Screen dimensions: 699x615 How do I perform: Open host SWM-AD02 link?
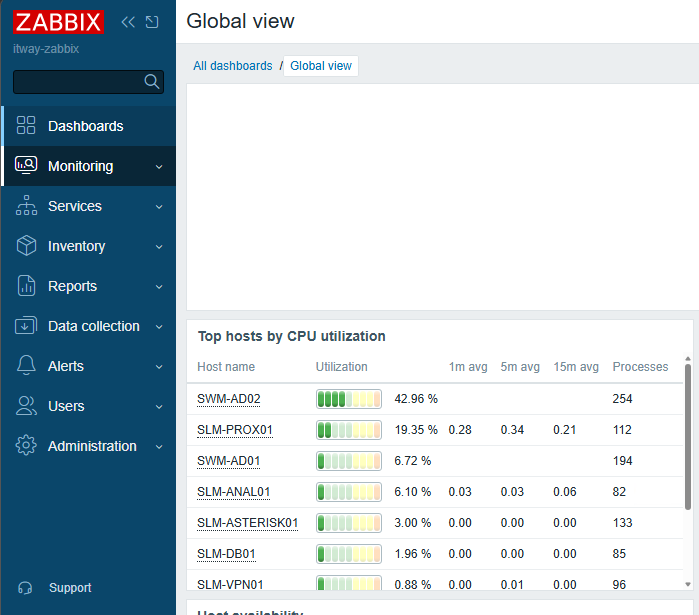228,399
